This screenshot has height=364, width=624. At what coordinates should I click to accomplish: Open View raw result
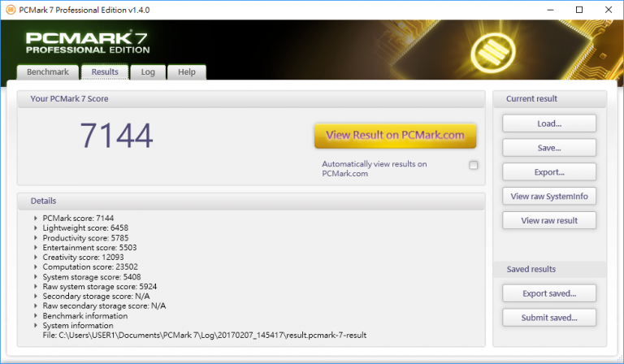pyautogui.click(x=549, y=220)
